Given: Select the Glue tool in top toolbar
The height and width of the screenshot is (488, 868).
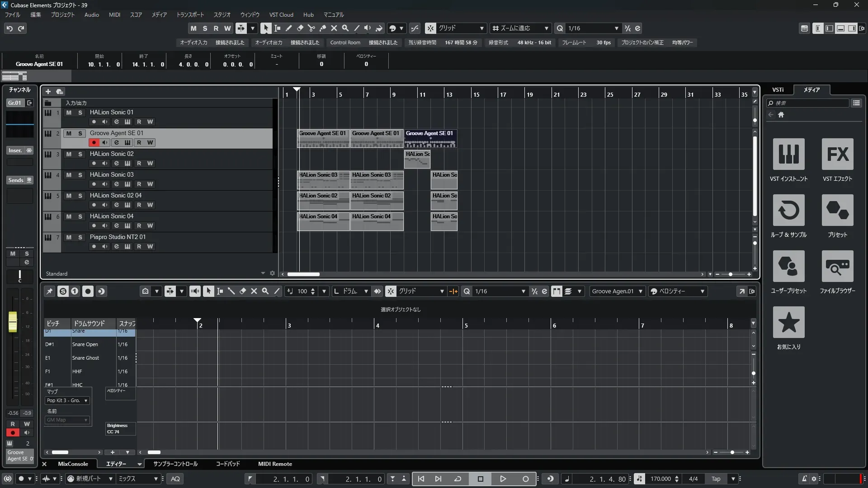Looking at the screenshot, I should 323,28.
